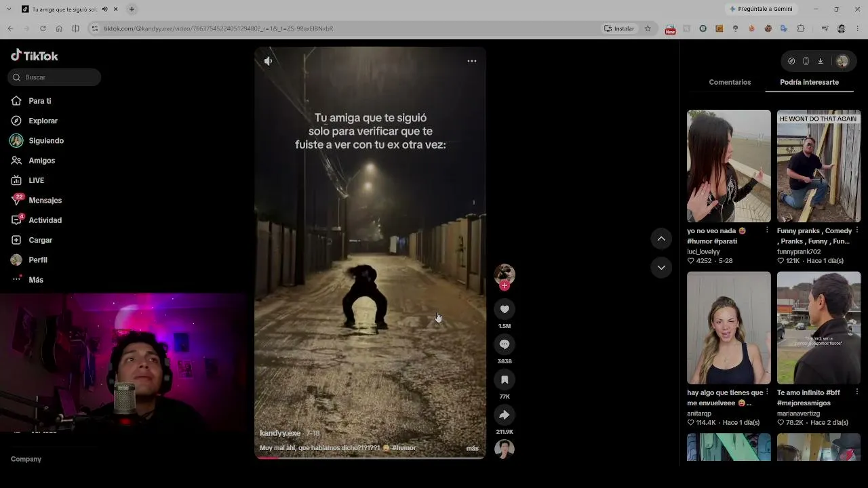This screenshot has height=488, width=868.
Task: Go to the next video with down arrow
Action: [x=661, y=268]
